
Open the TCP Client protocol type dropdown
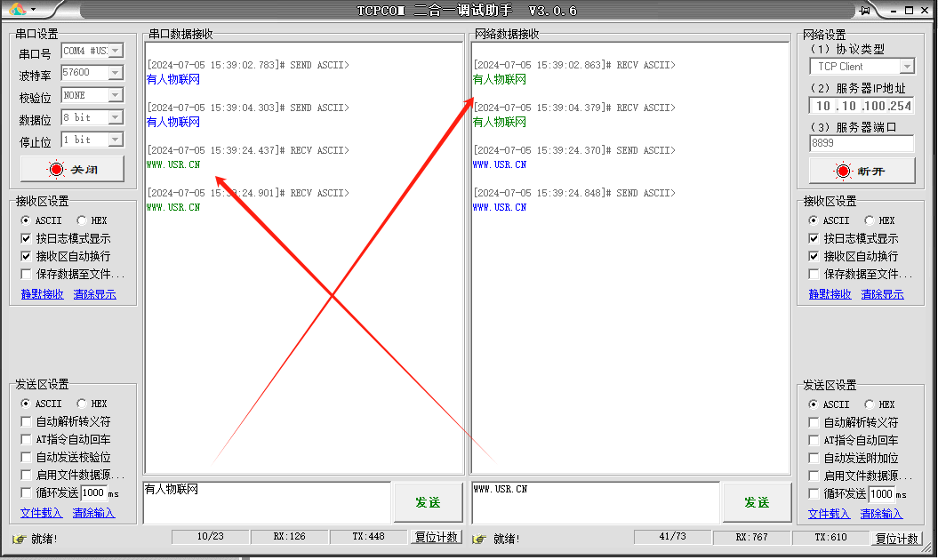coord(907,67)
